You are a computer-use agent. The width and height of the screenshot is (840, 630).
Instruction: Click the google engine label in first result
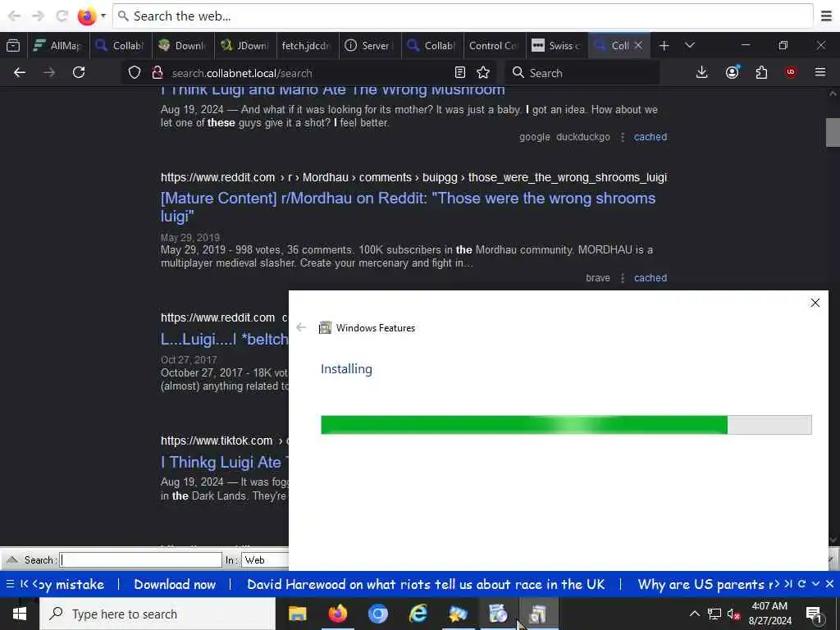(534, 137)
